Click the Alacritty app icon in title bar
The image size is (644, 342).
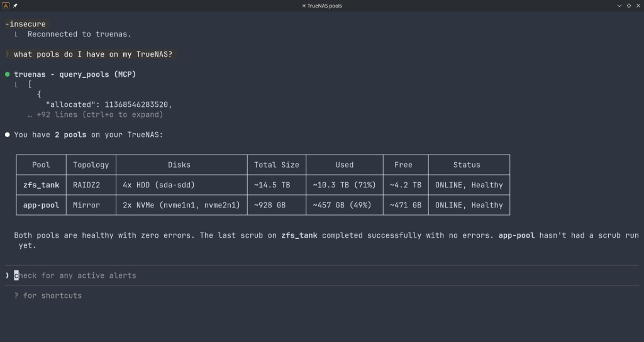click(x=6, y=6)
